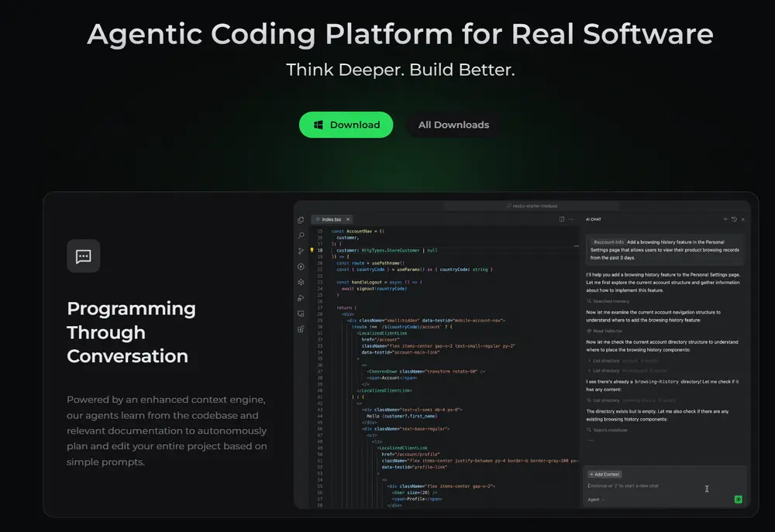
Task: Open the Extensions icon in activity bar
Action: click(x=301, y=328)
